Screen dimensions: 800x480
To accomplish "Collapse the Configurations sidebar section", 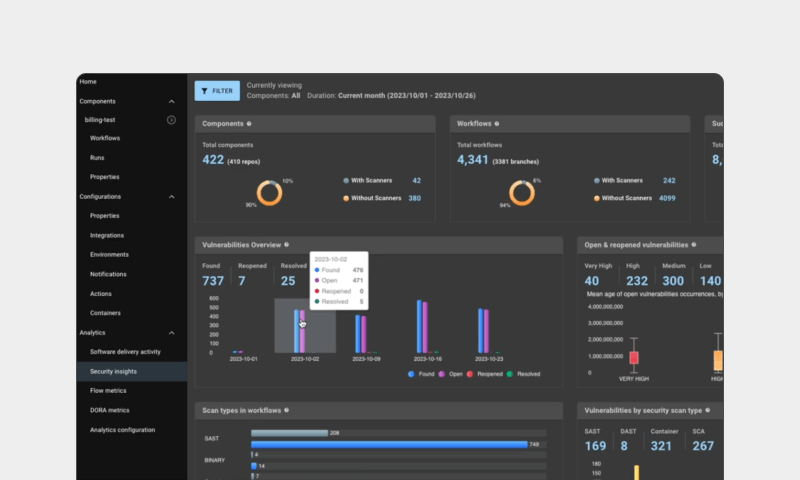I will tap(171, 197).
